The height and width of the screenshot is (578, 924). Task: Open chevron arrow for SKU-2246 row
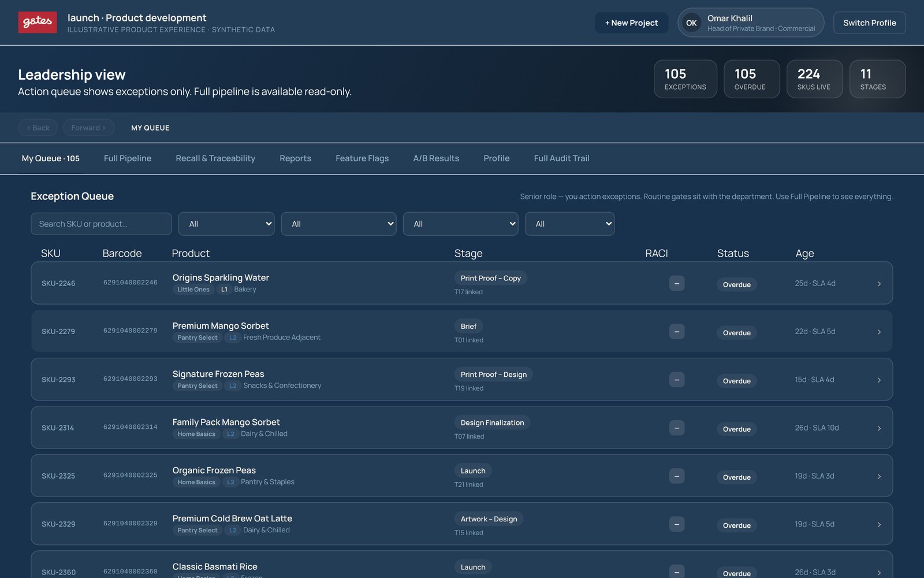point(879,284)
